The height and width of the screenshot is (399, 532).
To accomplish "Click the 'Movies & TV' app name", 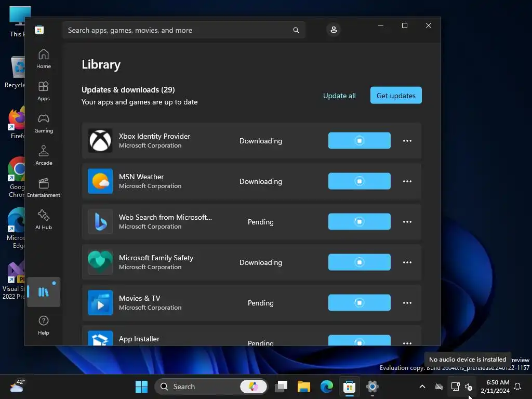I will (x=139, y=298).
